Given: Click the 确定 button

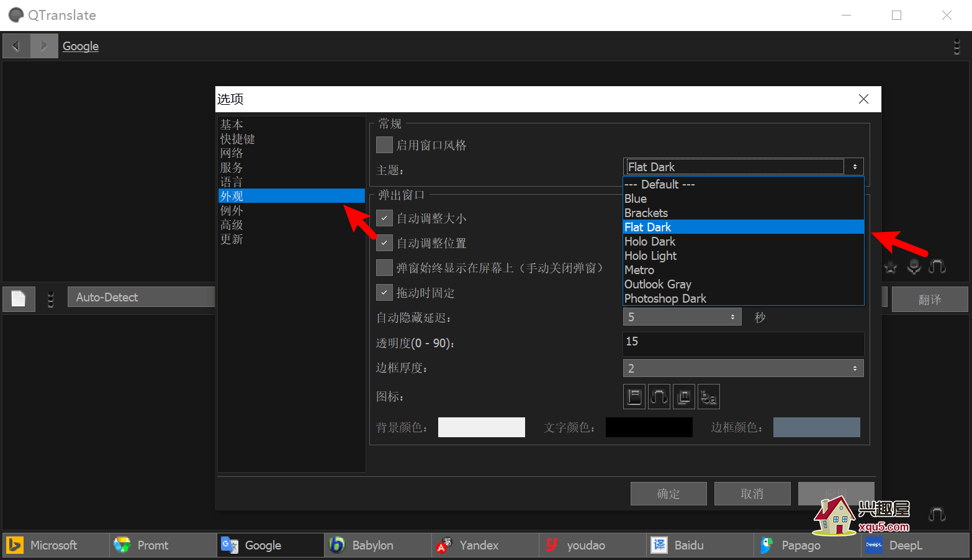Looking at the screenshot, I should [x=668, y=494].
